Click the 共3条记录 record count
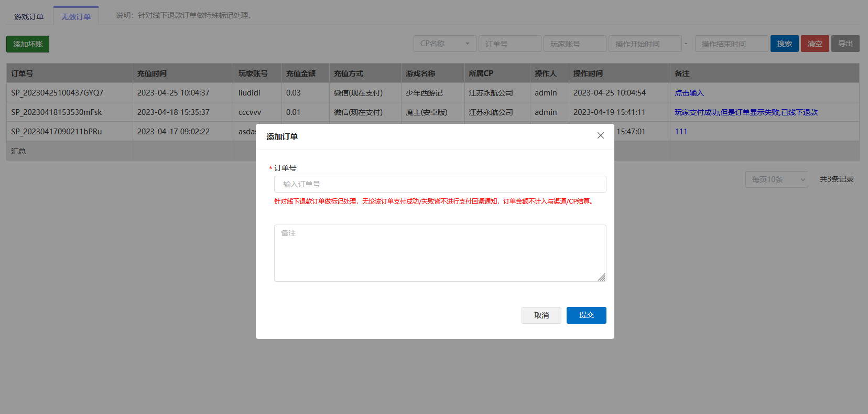The height and width of the screenshot is (414, 868). click(x=837, y=179)
